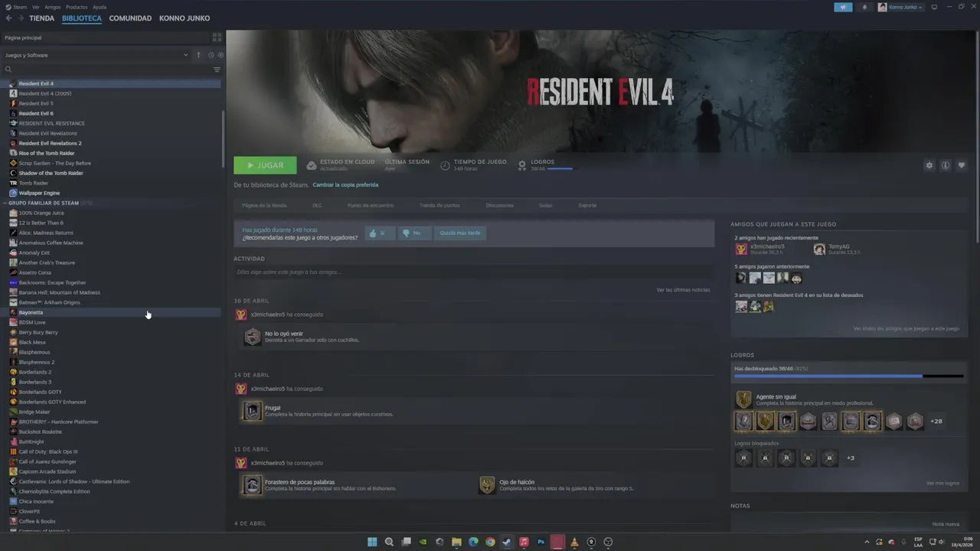Viewport: 980px width, 551px height.
Task: Expand Juegos y Software dropdown
Action: click(96, 55)
